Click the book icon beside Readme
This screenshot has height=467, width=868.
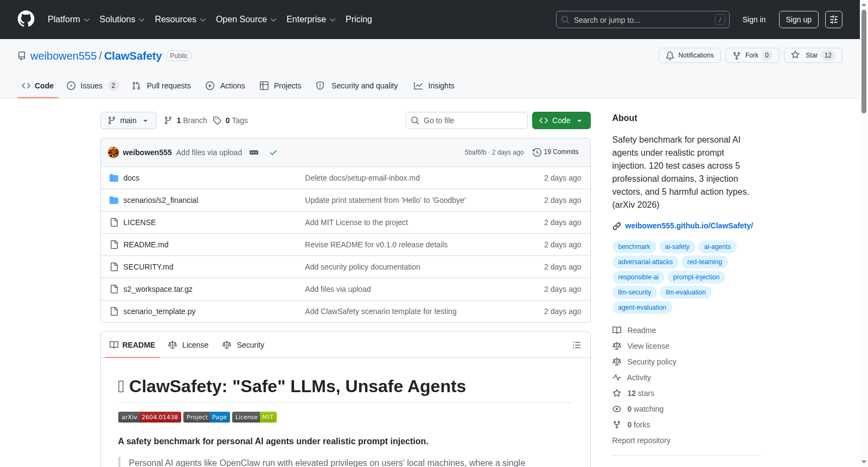617,330
